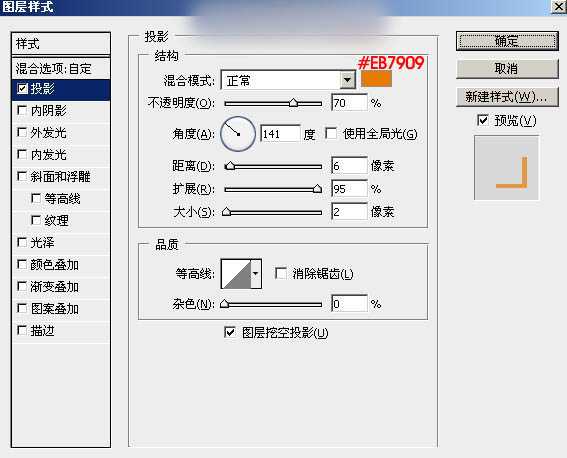Select the 样式 styles header
The height and width of the screenshot is (458, 567).
point(61,44)
